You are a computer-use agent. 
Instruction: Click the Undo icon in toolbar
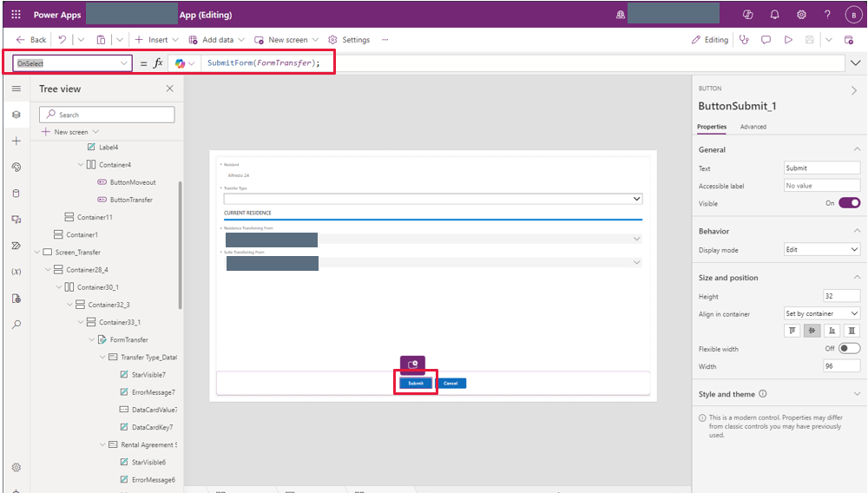(x=62, y=40)
